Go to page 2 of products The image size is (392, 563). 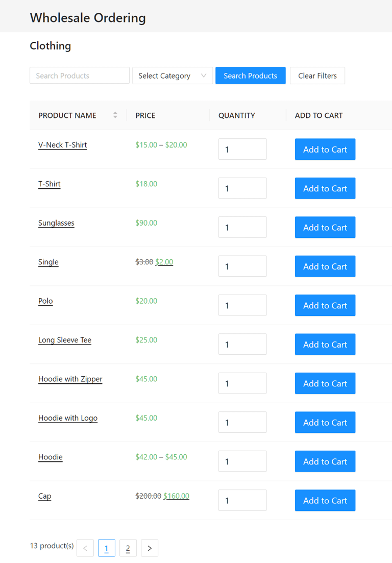pos(128,548)
